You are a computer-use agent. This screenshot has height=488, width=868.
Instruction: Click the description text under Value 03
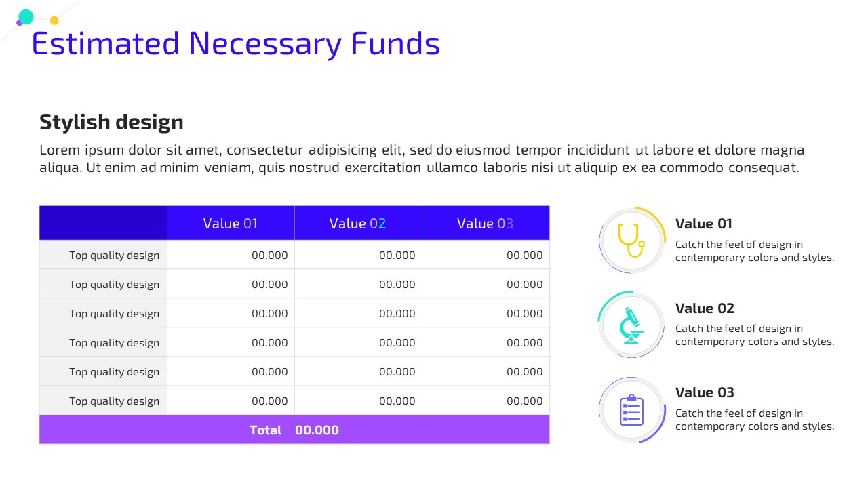tap(755, 420)
